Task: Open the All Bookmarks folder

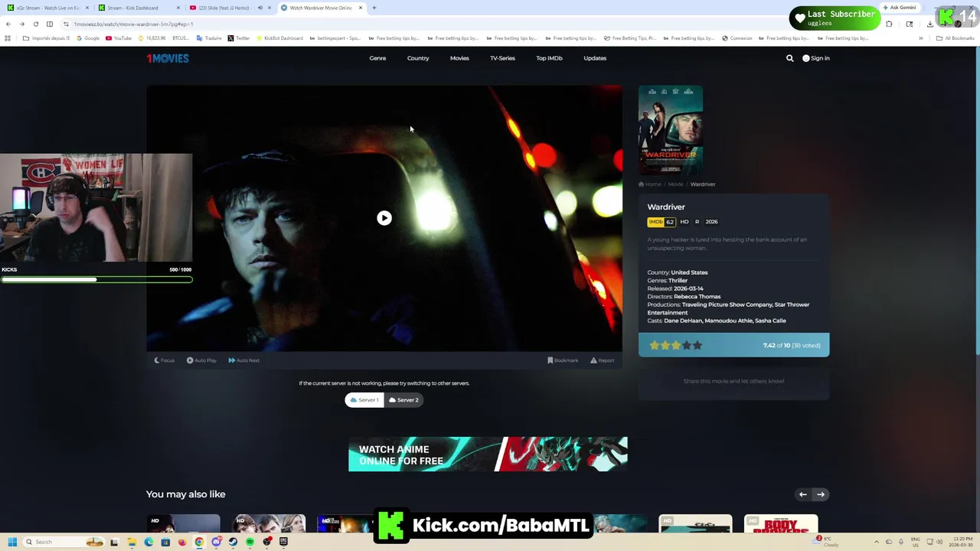Action: 955,38
